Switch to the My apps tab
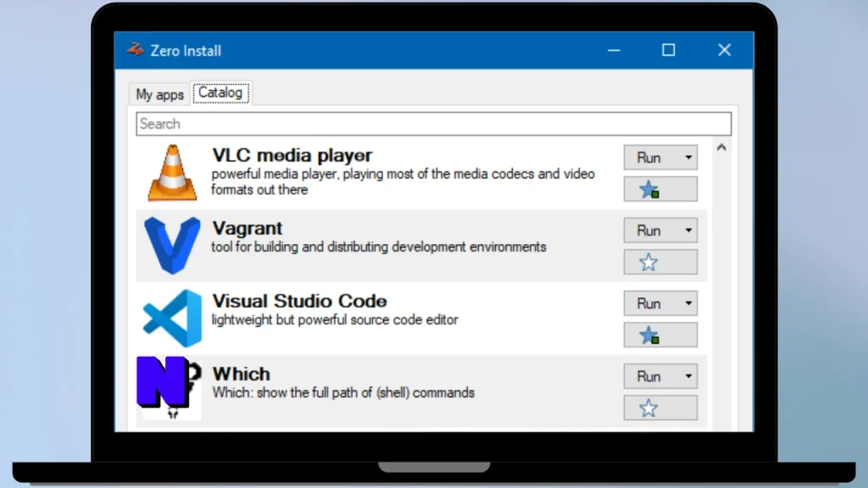This screenshot has height=488, width=868. pyautogui.click(x=159, y=95)
